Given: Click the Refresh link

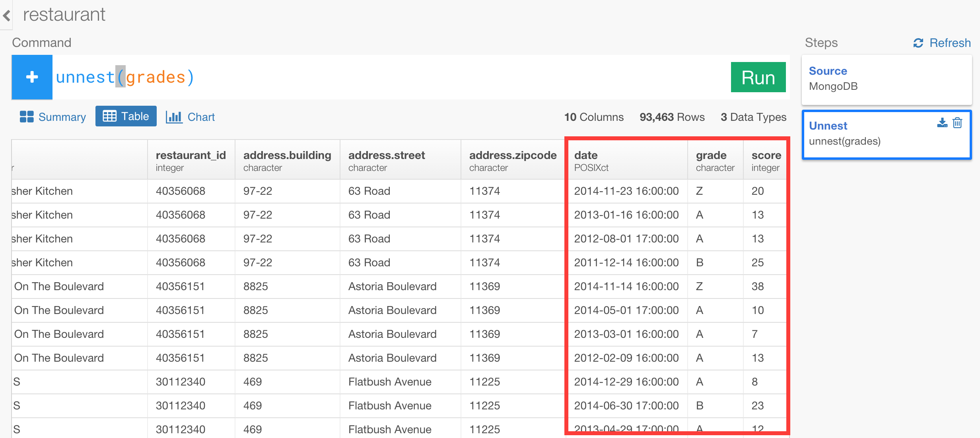Looking at the screenshot, I should click(942, 43).
